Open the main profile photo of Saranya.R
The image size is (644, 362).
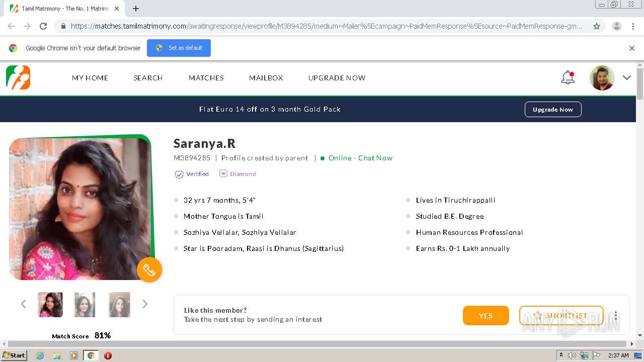point(80,209)
